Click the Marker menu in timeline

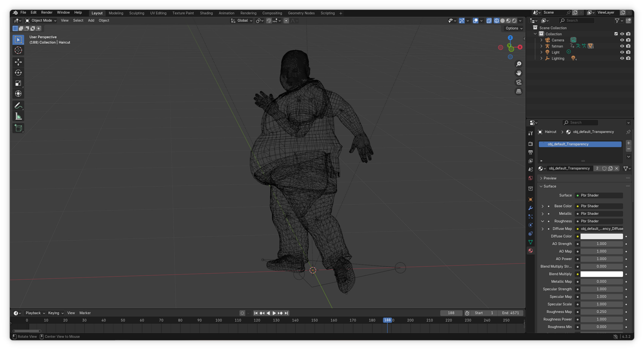tap(85, 313)
